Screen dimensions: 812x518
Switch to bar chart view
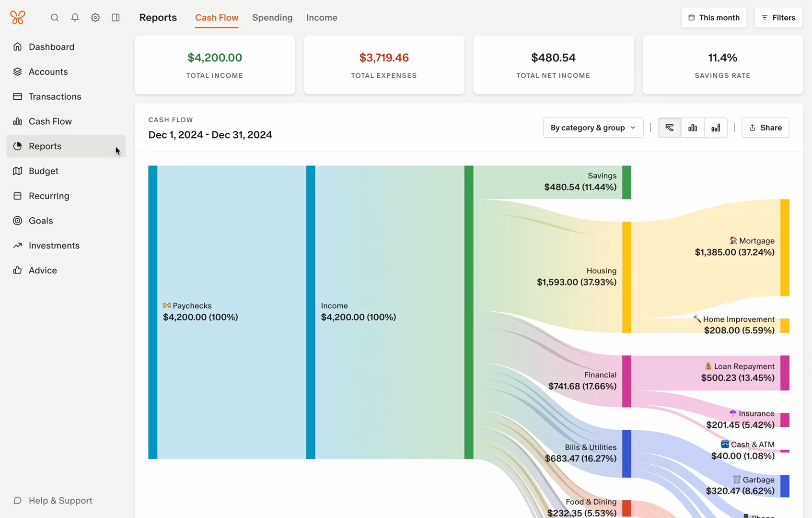pos(693,128)
